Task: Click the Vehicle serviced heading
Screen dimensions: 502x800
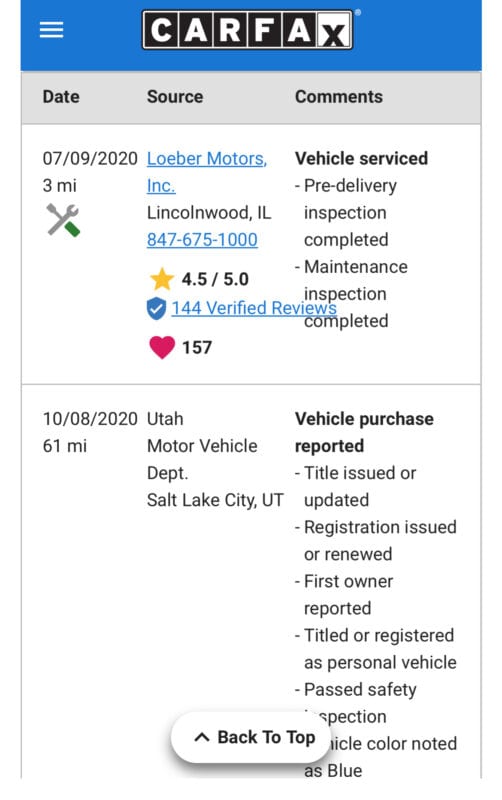Action: pyautogui.click(x=361, y=159)
